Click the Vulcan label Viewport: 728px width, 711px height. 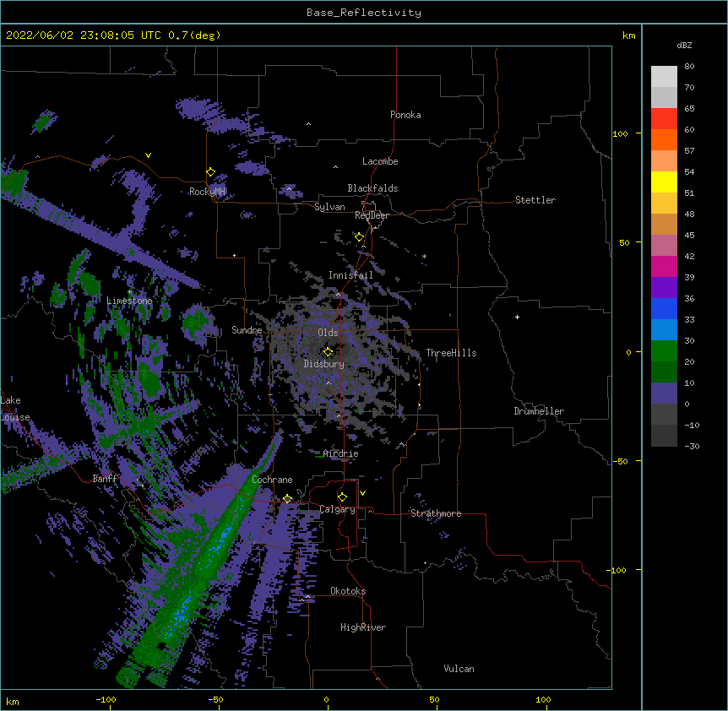pos(459,669)
